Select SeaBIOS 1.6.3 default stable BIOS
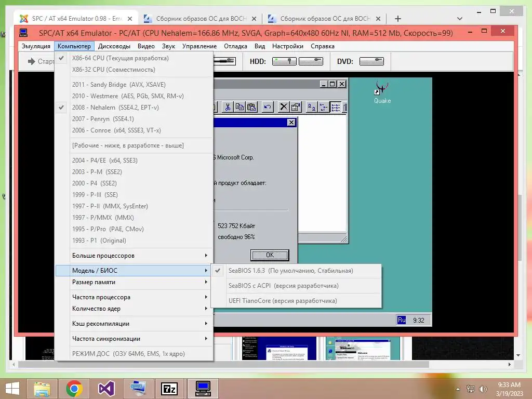This screenshot has height=399, width=532. 296,270
